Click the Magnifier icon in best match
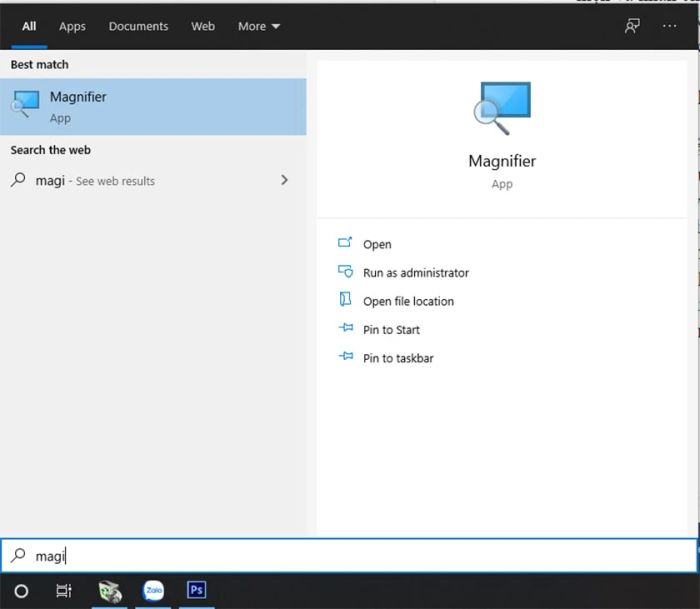The image size is (700, 609). [x=25, y=104]
